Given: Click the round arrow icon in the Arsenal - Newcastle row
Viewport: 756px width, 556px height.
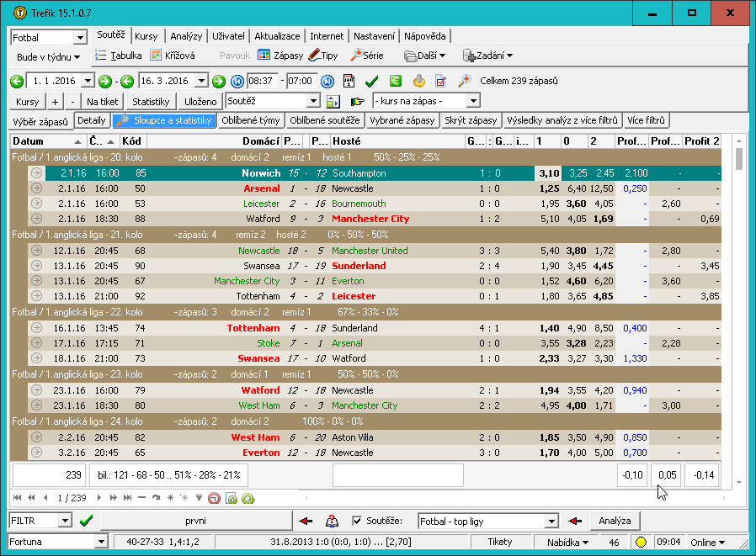Looking at the screenshot, I should click(x=36, y=188).
